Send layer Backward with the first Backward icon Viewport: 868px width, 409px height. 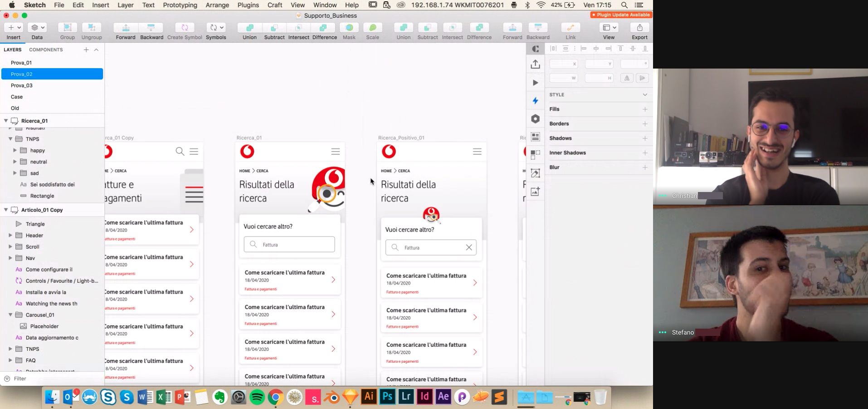(151, 28)
